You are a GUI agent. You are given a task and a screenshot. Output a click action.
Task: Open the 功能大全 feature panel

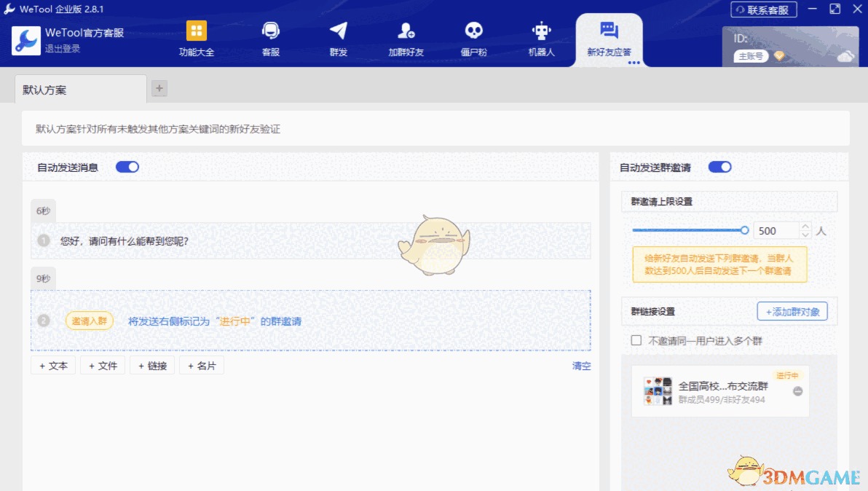point(195,39)
